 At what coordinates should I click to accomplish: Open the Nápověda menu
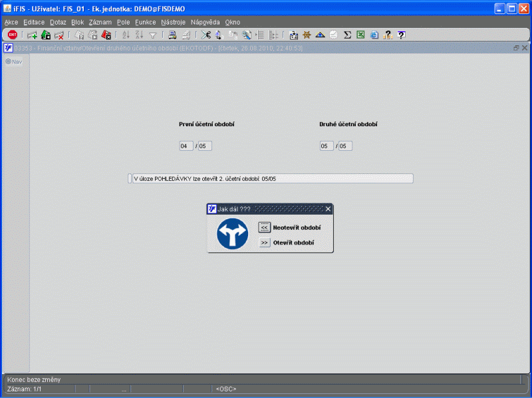coord(205,23)
